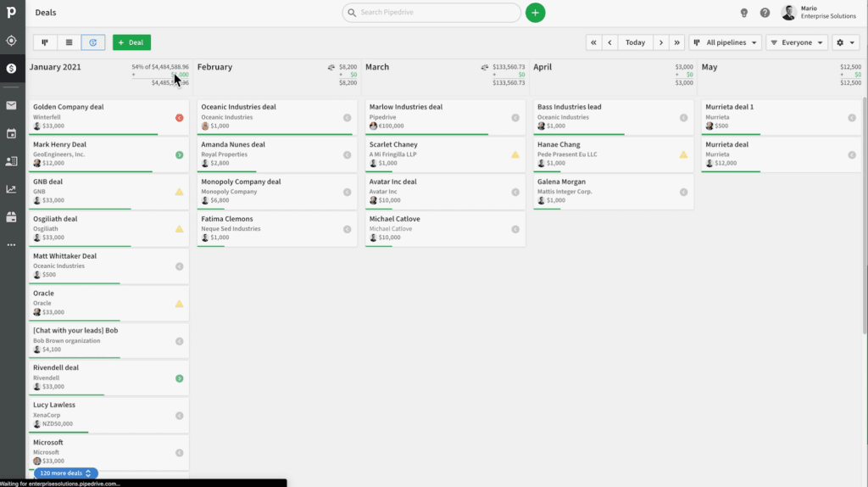Click warning triangle on GNB deal
This screenshot has width=868, height=487.
(180, 192)
